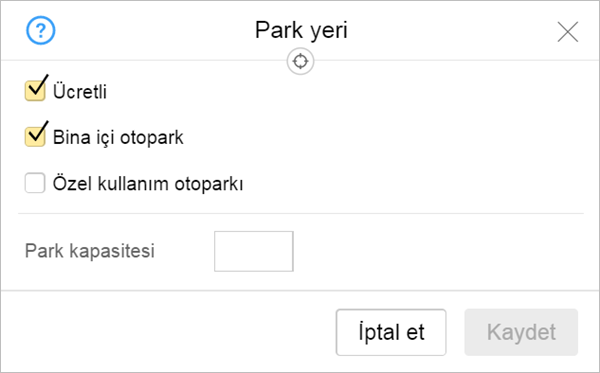The height and width of the screenshot is (373, 600).
Task: Select the empty box beside Özel kullanım otoparkı
Action: coord(35,183)
